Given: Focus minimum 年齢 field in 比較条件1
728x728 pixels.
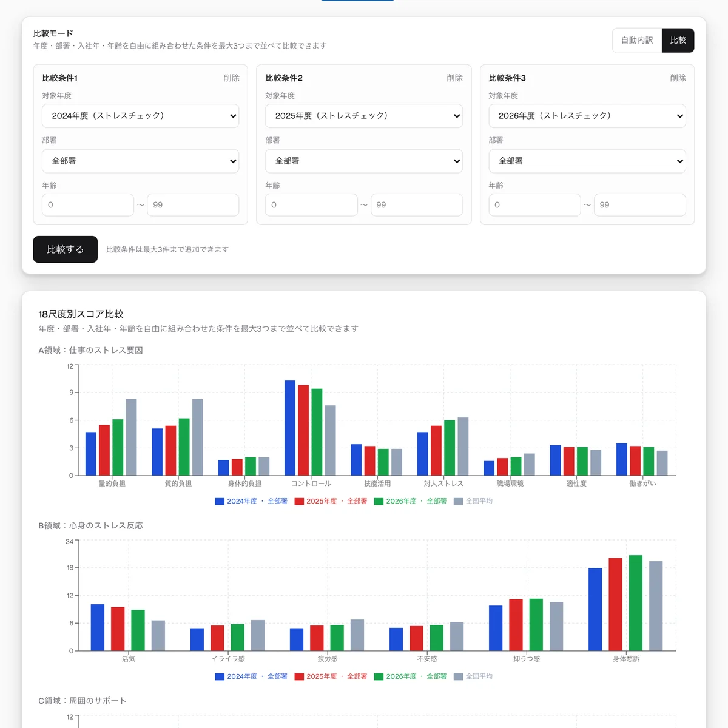Looking at the screenshot, I should [x=88, y=205].
